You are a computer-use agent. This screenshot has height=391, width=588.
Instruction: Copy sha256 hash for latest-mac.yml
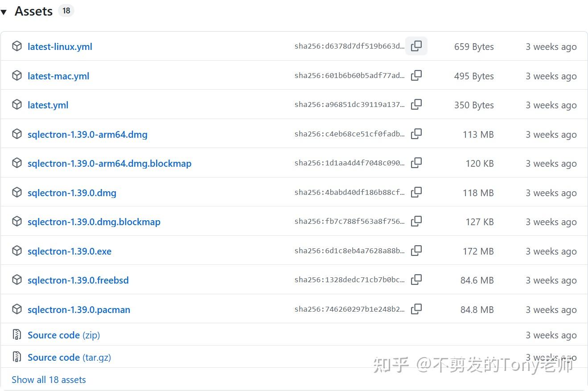(x=416, y=75)
